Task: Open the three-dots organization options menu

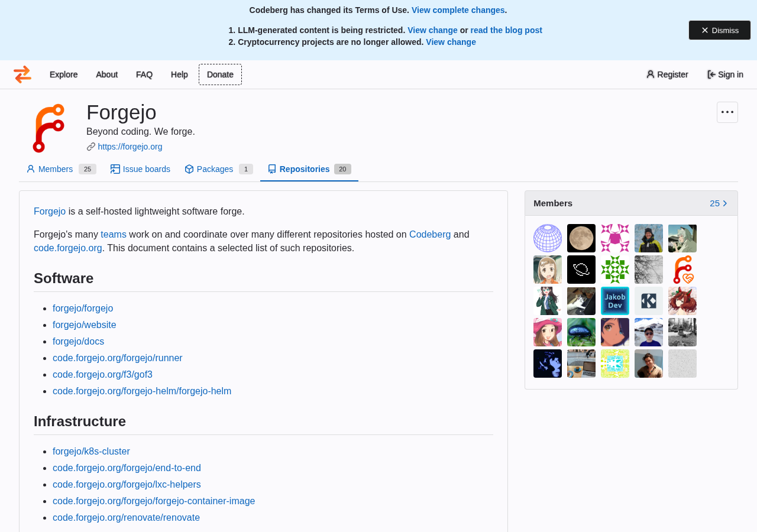Action: [727, 112]
